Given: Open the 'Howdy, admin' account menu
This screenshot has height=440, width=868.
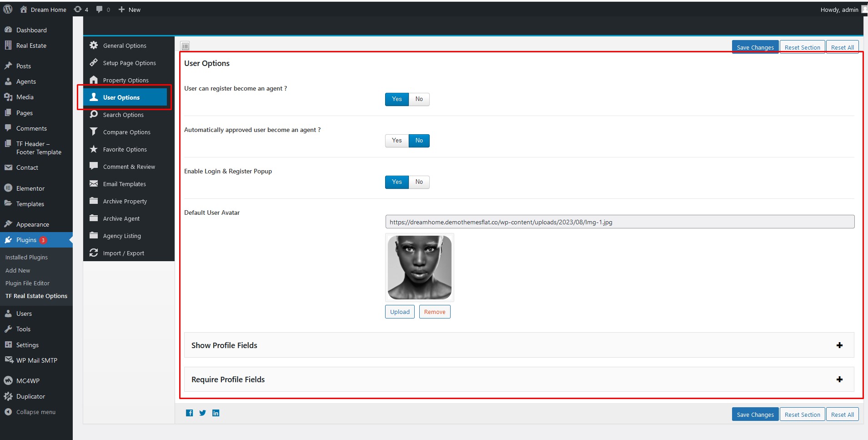Looking at the screenshot, I should pos(843,10).
